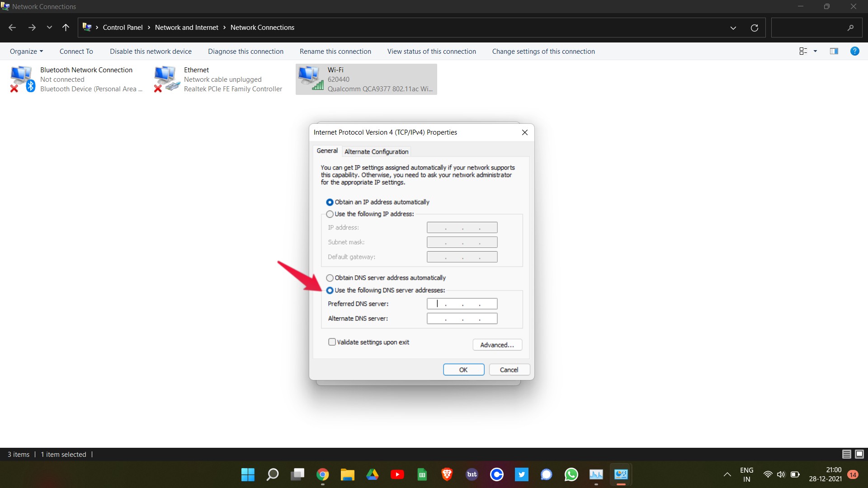The image size is (868, 488).
Task: Select 'Use the following DNS server addresses'
Action: [330, 290]
